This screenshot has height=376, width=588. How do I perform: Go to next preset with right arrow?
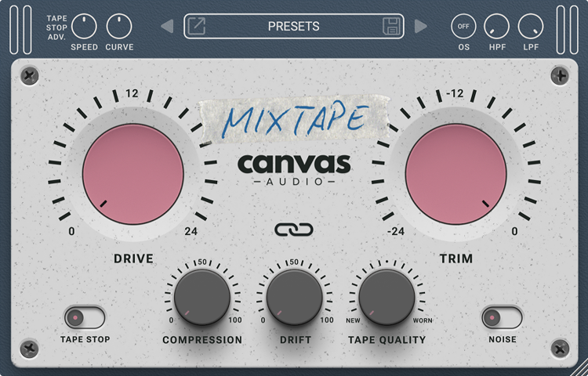pyautogui.click(x=421, y=27)
